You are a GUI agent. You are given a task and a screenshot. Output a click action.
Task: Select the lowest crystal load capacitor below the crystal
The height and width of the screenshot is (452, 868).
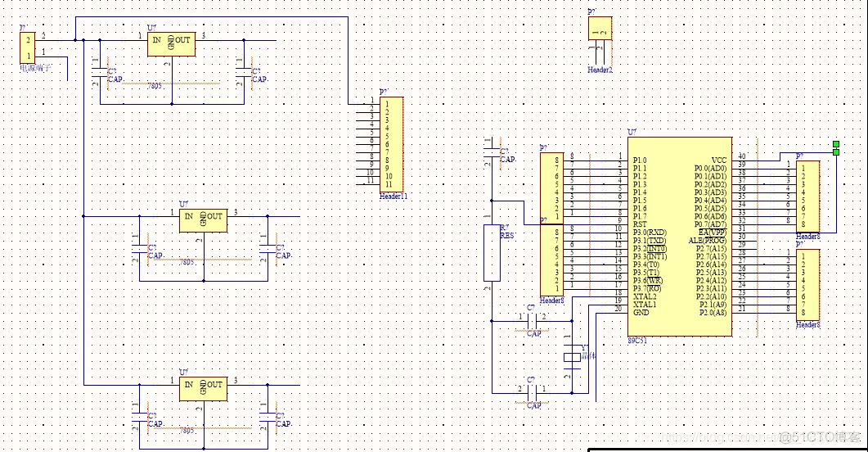532,393
